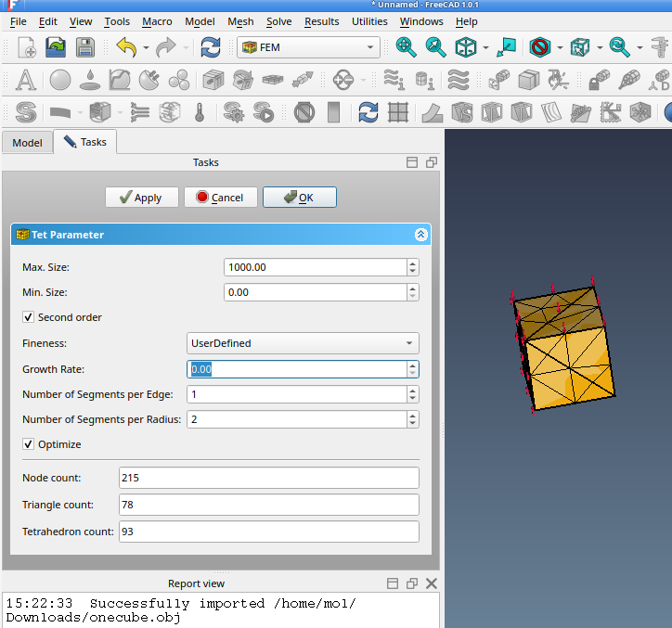Click the Analysis container 'A' icon
This screenshot has height=628, width=672.
coord(26,80)
